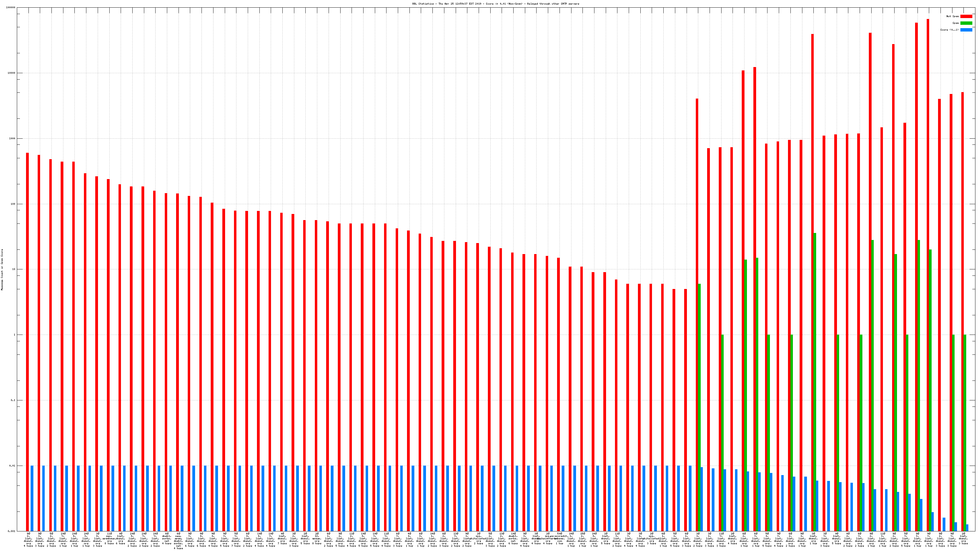Screen dimensions: 980x551
Task: Click the RBL Statistics chart title
Action: [x=495, y=4]
